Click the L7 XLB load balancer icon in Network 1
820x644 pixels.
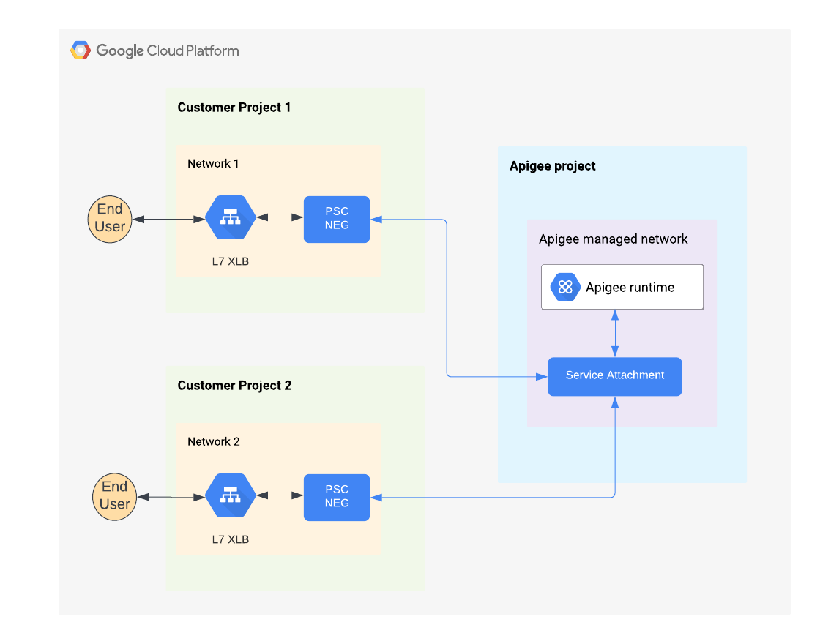point(230,217)
